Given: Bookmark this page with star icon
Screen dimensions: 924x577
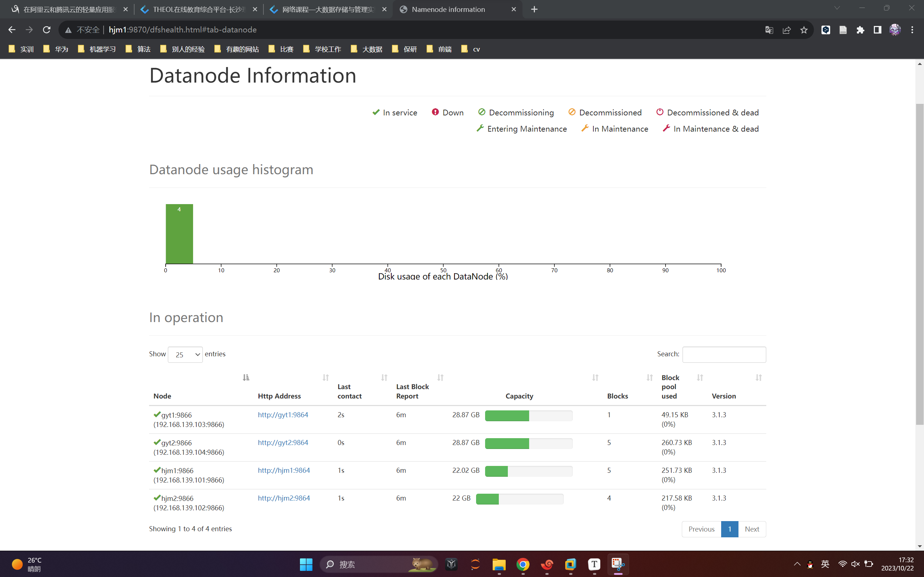Looking at the screenshot, I should pyautogui.click(x=804, y=30).
